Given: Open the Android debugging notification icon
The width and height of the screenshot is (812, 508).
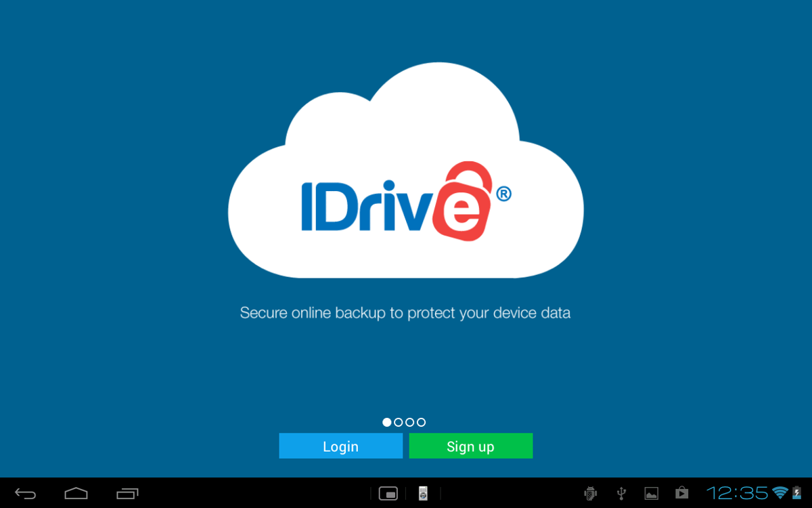Looking at the screenshot, I should [x=590, y=493].
